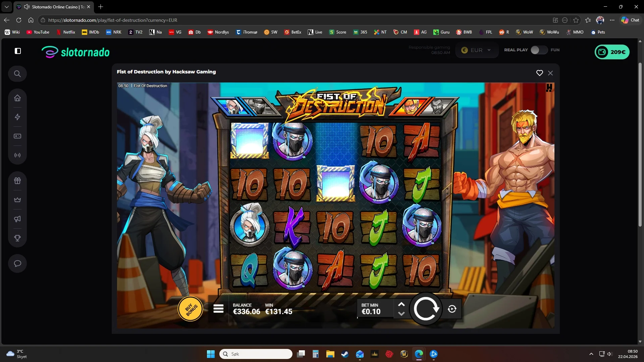Click the slotornado logo
Screen dimensions: 644x362
[75, 52]
